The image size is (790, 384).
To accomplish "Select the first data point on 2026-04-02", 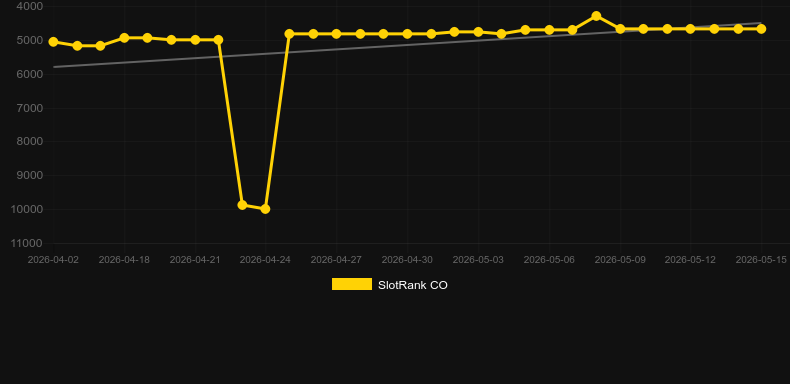I will [53, 42].
